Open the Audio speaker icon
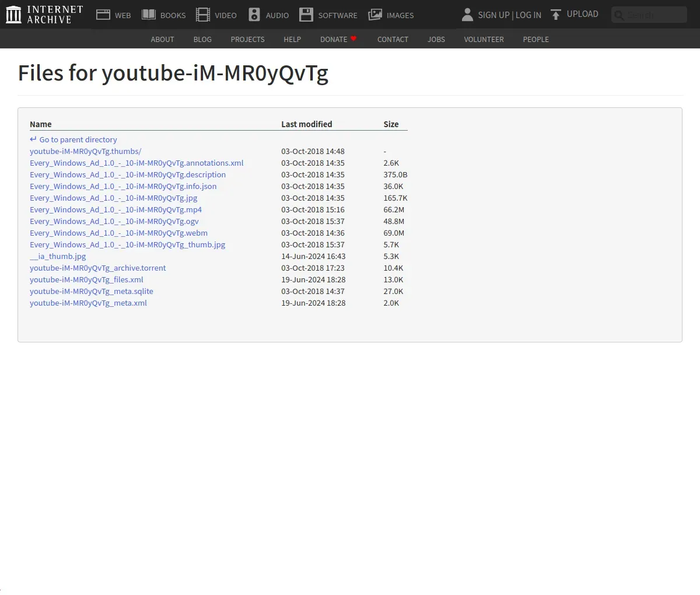Screen dimensions: 700x595 pyautogui.click(x=254, y=15)
